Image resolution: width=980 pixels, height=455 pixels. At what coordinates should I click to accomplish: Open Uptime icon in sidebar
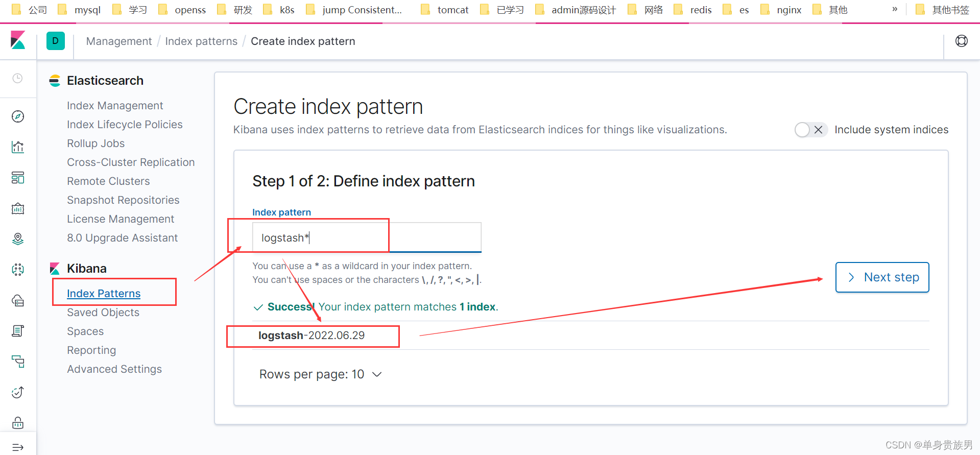(x=18, y=392)
